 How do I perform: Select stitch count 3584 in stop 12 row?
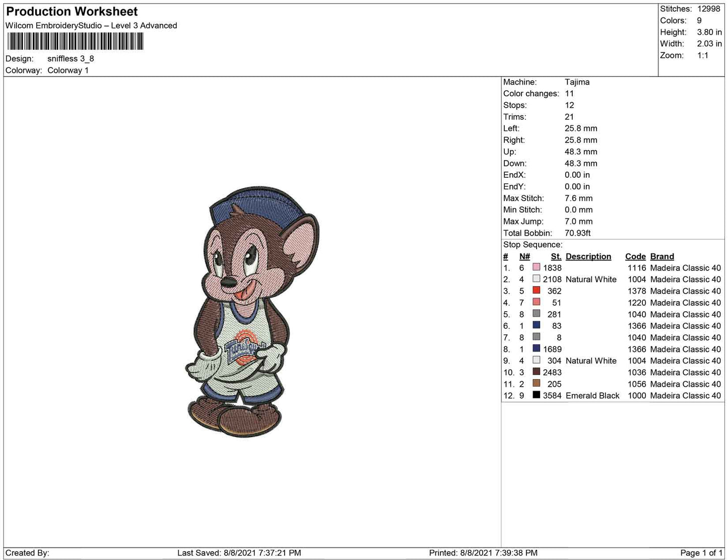click(x=552, y=395)
